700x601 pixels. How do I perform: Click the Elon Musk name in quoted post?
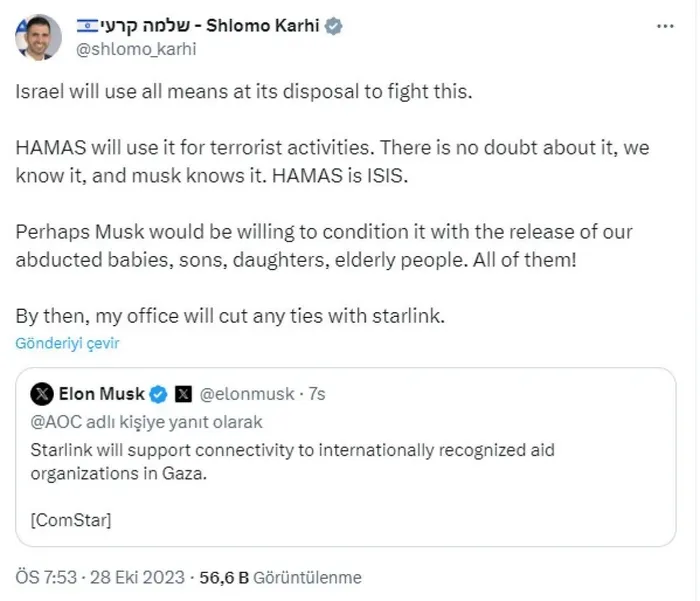tap(102, 393)
